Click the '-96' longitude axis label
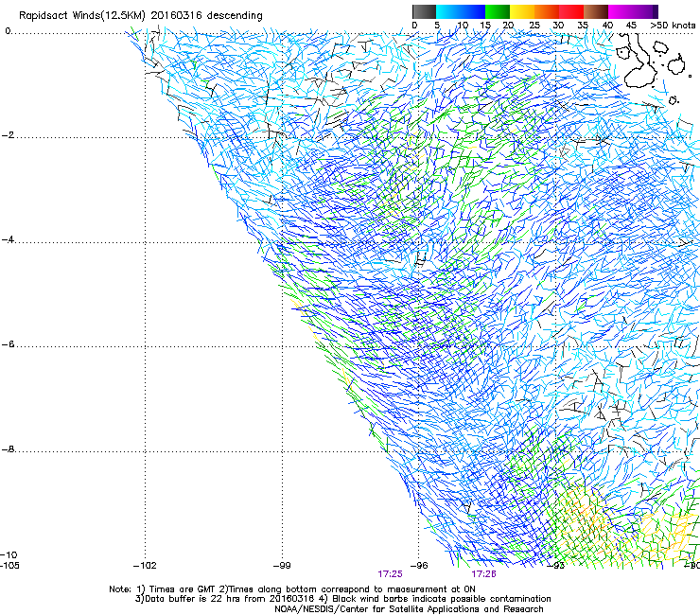The width and height of the screenshot is (700, 615). click(x=419, y=566)
